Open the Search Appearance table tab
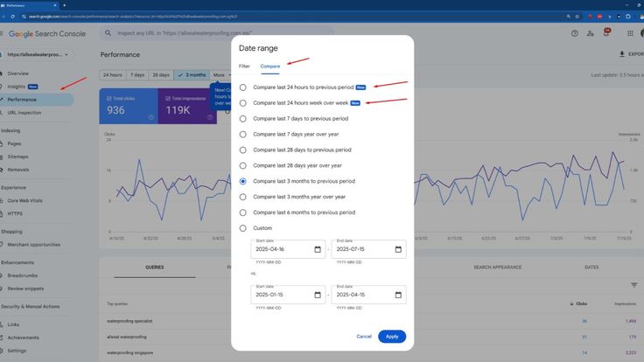 [x=496, y=267]
